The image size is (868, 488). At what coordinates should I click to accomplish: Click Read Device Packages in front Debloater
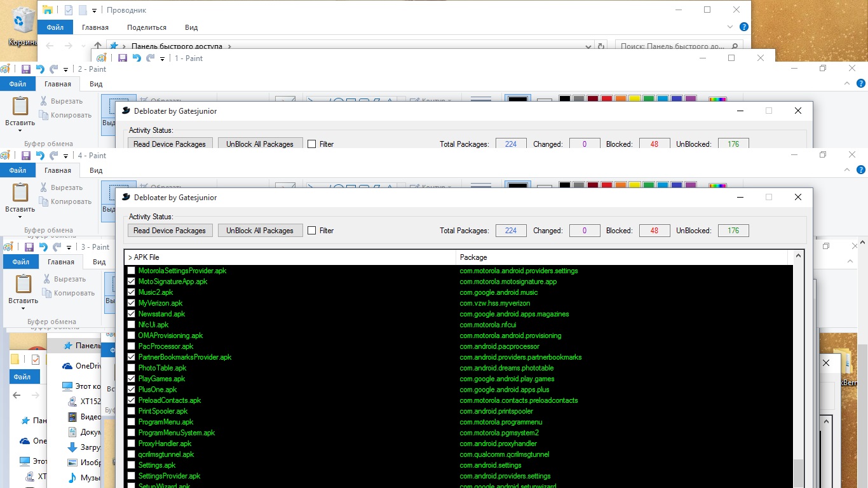(x=170, y=231)
